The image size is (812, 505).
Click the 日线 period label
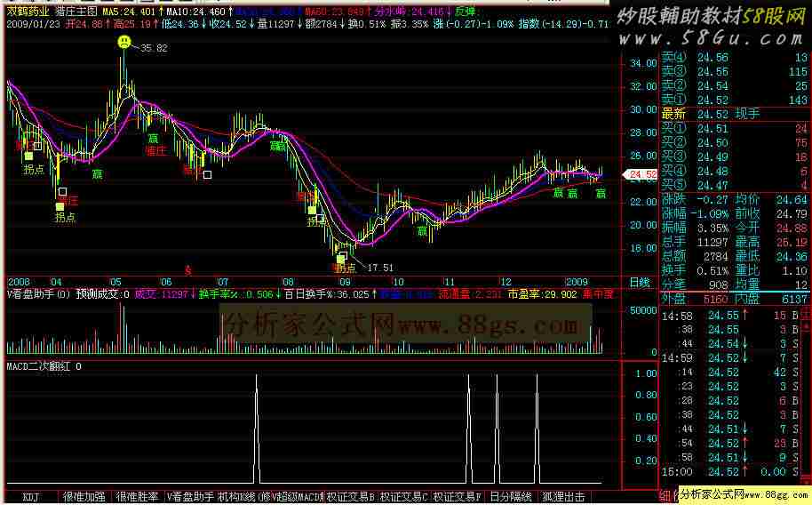(x=640, y=283)
